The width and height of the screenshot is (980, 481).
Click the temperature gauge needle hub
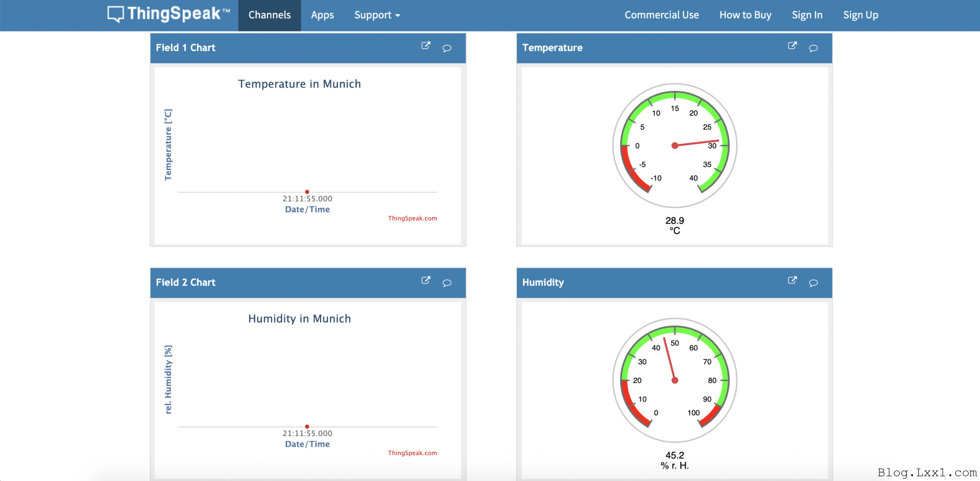click(x=675, y=145)
